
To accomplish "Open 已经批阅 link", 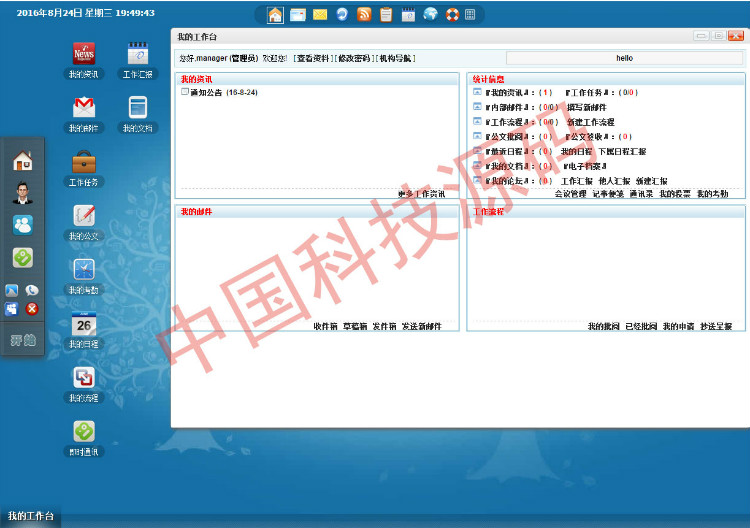I will 641,326.
